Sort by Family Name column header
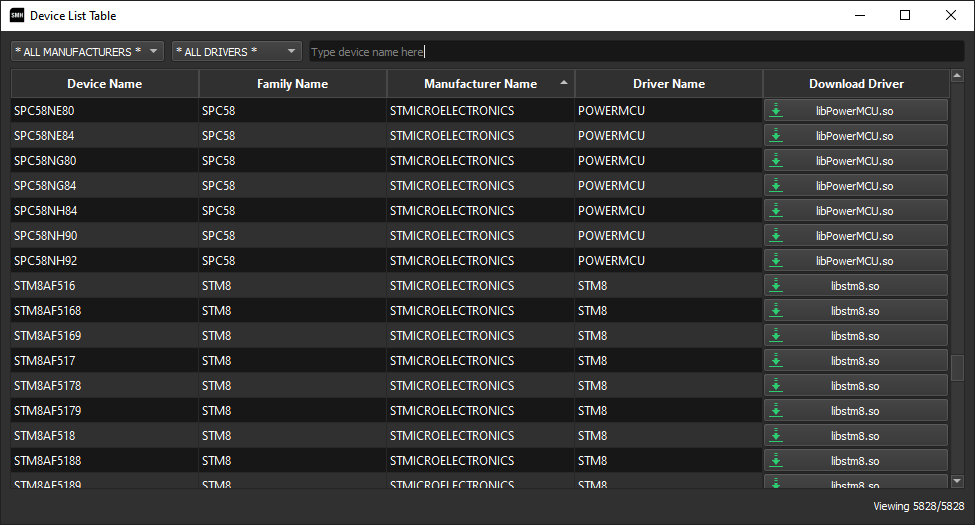 click(292, 83)
